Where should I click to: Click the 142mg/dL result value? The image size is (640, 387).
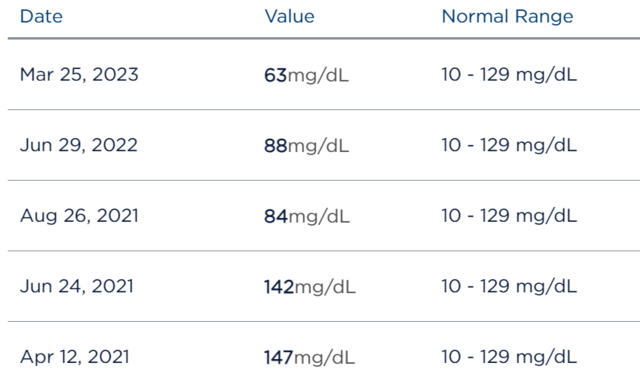click(x=310, y=287)
